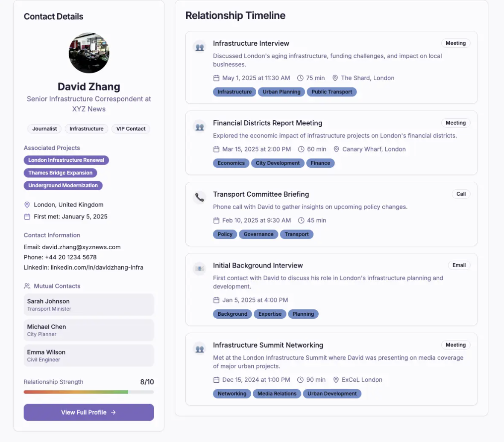504x442 pixels.
Task: Filter by the Urban Planning tag
Action: click(281, 92)
